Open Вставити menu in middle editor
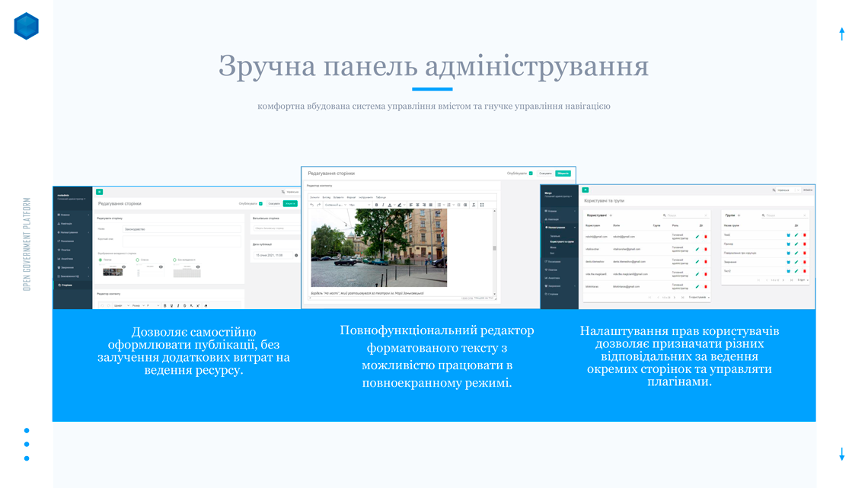The height and width of the screenshot is (488, 868). [339, 197]
